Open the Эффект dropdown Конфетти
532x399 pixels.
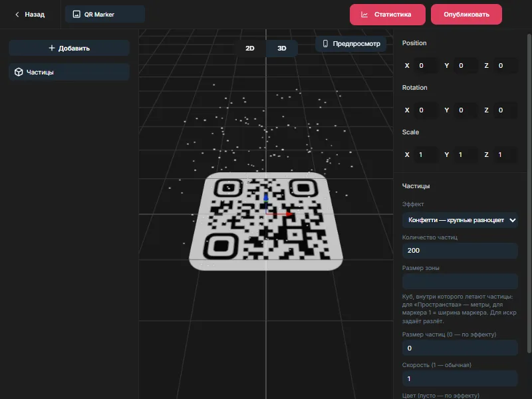(x=460, y=220)
